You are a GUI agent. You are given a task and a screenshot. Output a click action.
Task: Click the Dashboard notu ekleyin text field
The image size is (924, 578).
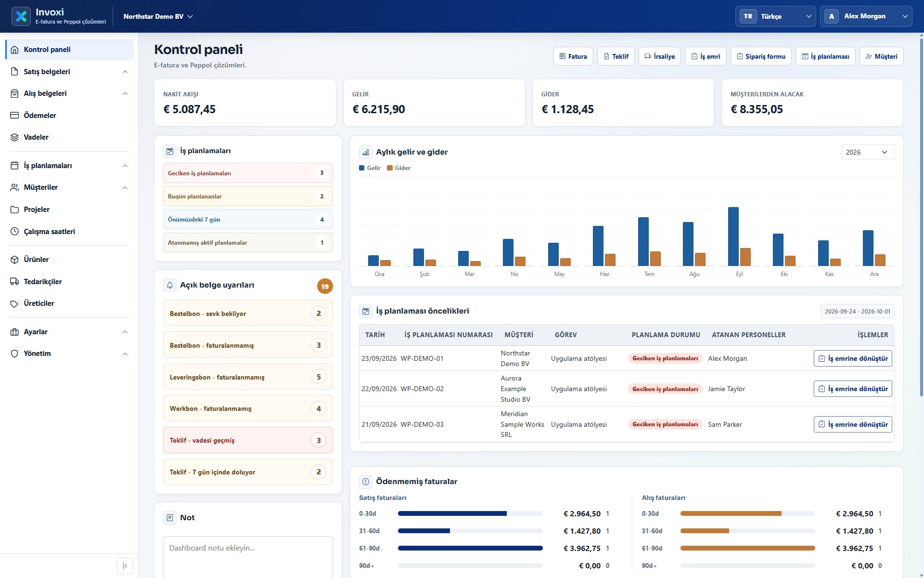248,557
